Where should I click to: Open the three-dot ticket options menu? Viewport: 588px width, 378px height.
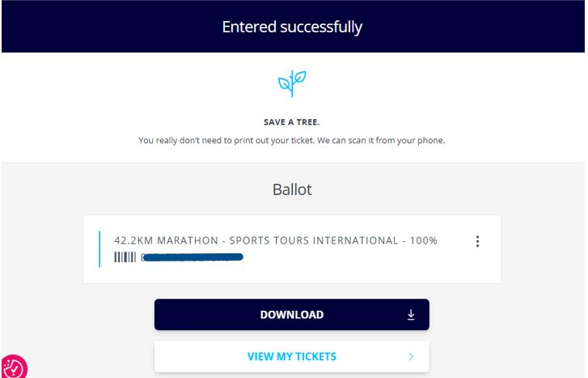click(x=477, y=241)
